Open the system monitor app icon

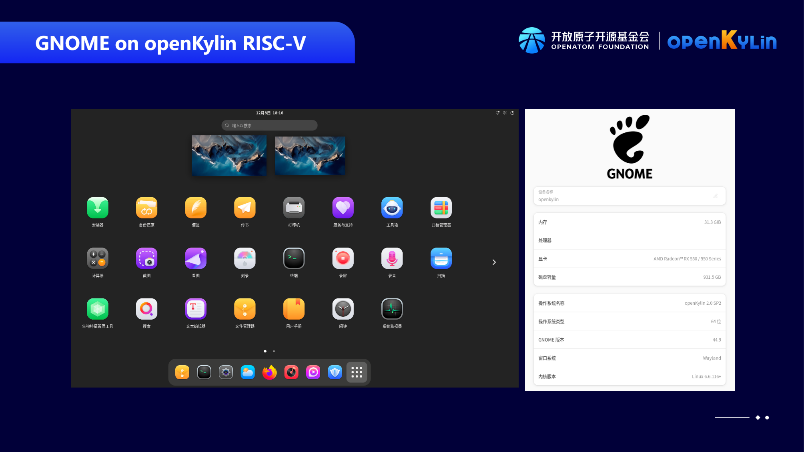(392, 309)
